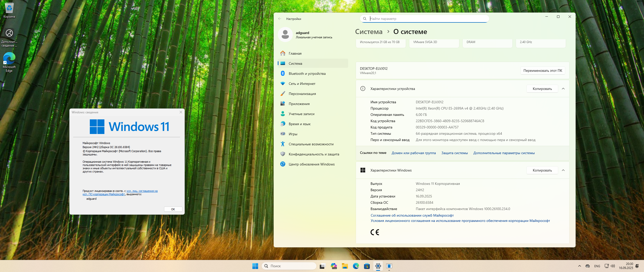Focus the Найти параметр search field
Image resolution: width=644 pixels, height=272 pixels.
(425, 19)
